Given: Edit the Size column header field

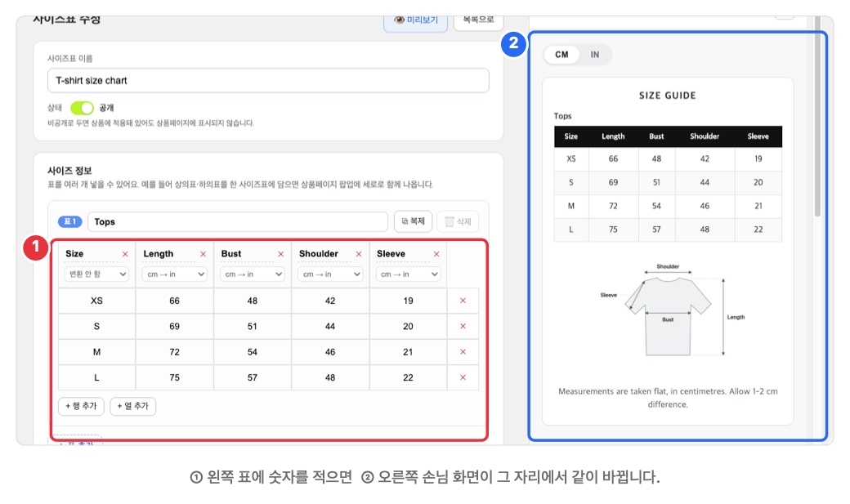Looking at the screenshot, I should (x=91, y=253).
